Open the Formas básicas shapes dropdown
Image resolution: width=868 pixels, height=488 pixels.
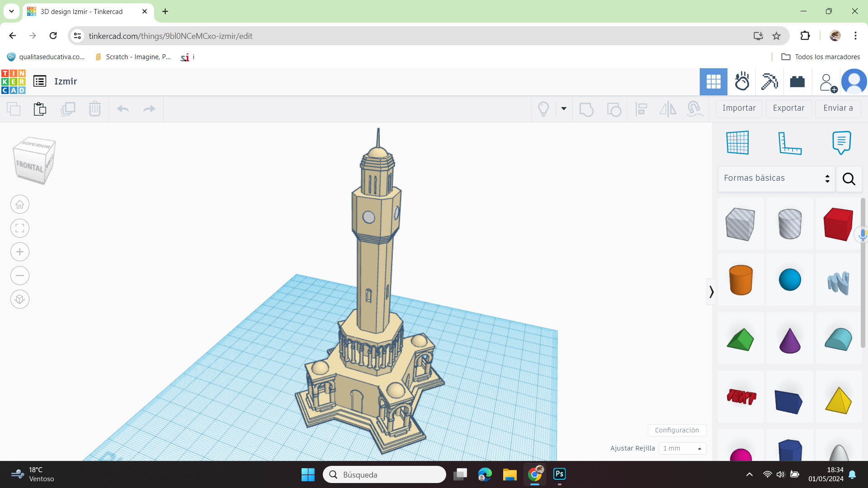(x=776, y=178)
